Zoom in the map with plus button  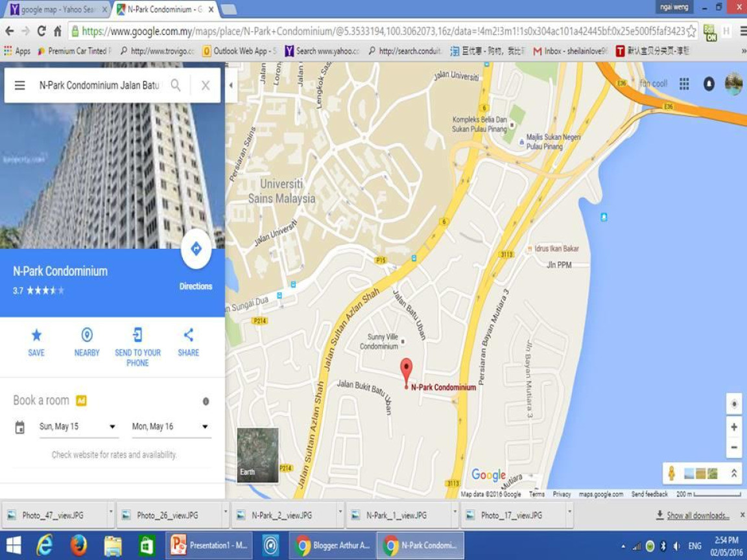pyautogui.click(x=734, y=427)
